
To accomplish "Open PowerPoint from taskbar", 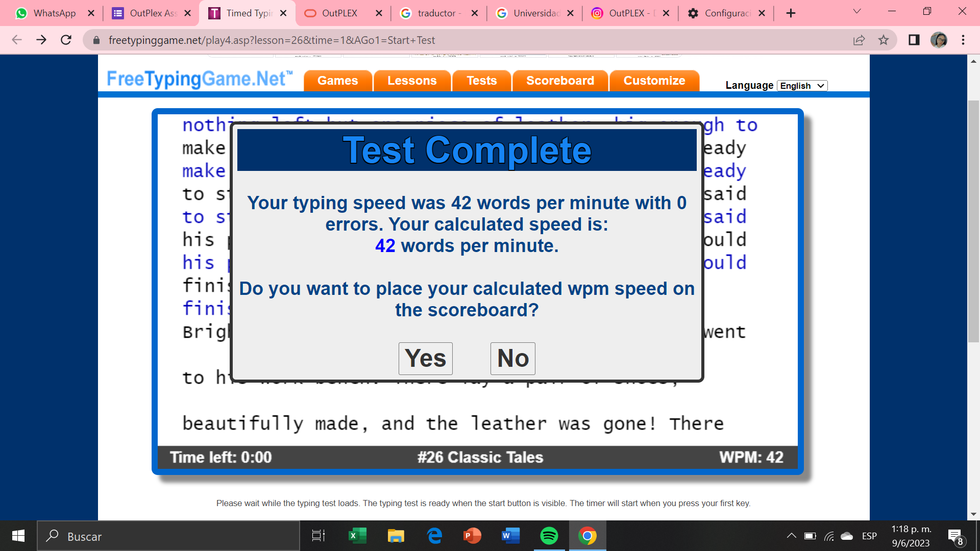I will (x=472, y=536).
